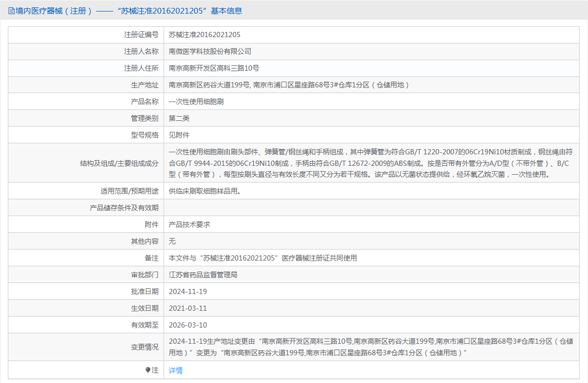This screenshot has height=383, width=588.
Task: Select effective date 2021-03-11
Action: 188,308
